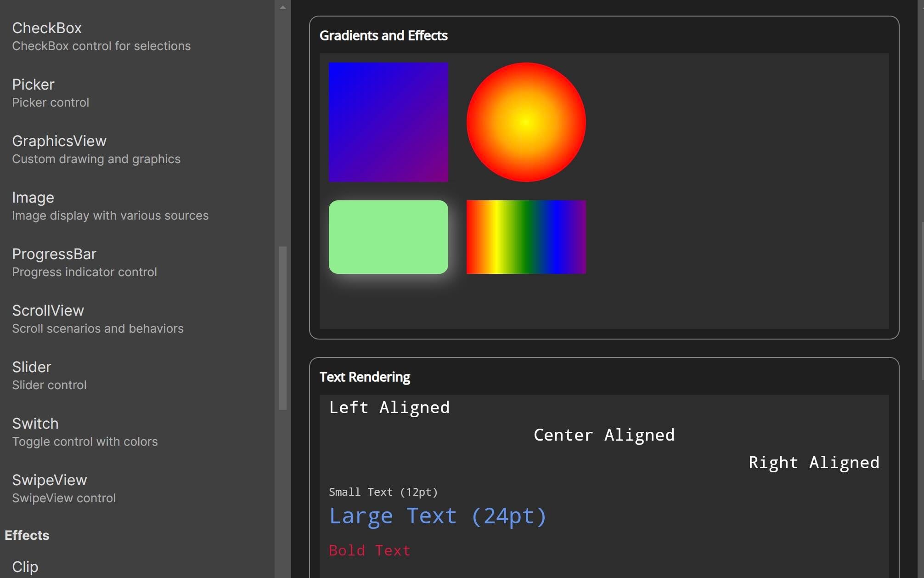Click the Left Aligned text sample

[x=389, y=407]
